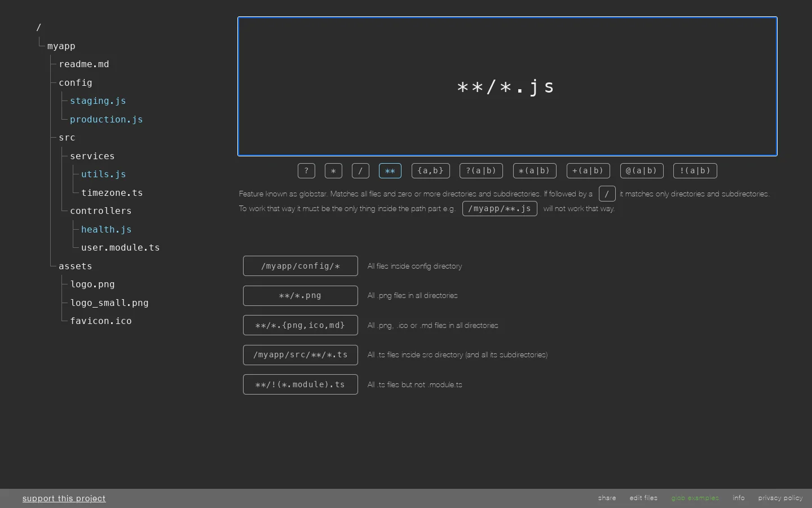Select the @(a|b) syntax button

point(642,170)
